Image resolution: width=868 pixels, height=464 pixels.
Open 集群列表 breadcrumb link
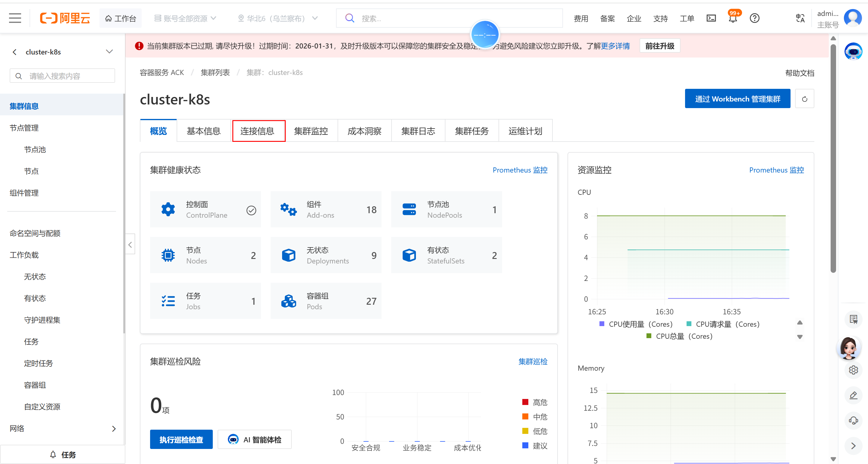coord(215,73)
